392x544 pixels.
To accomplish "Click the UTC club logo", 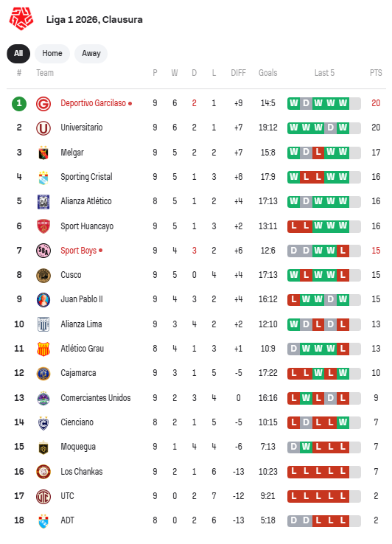I will [43, 496].
